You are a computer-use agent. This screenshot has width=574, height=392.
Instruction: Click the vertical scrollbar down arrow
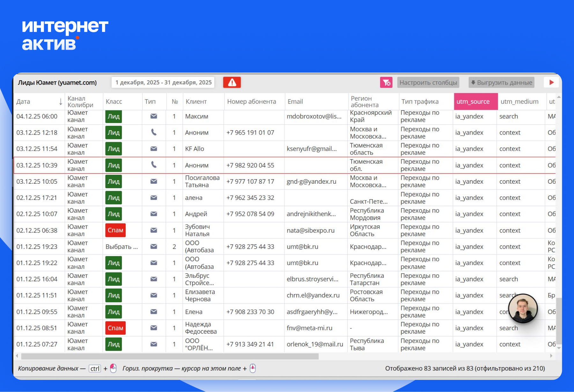[x=558, y=348]
